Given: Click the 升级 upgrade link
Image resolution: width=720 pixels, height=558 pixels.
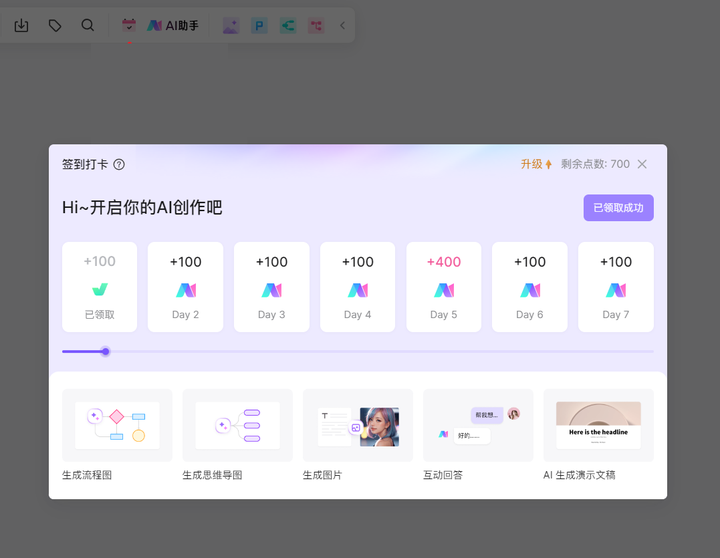Looking at the screenshot, I should [536, 164].
